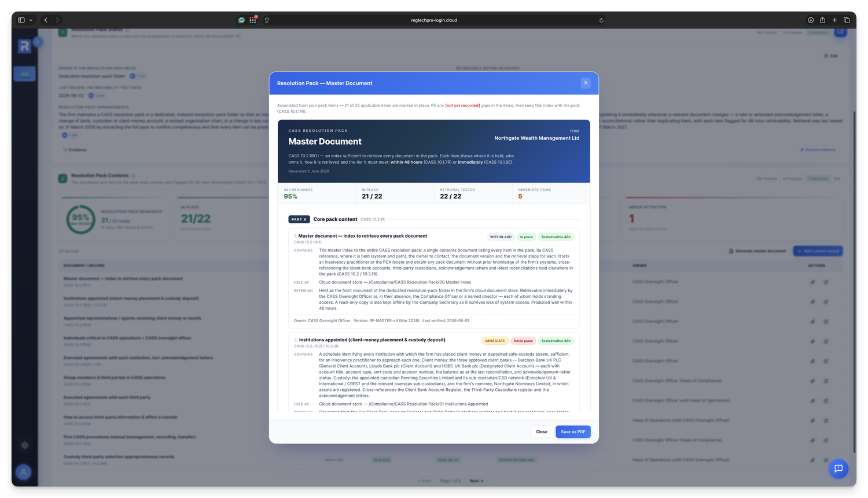The image size is (868, 498).
Task: Click the item 1 Master document heading
Action: 363,236
